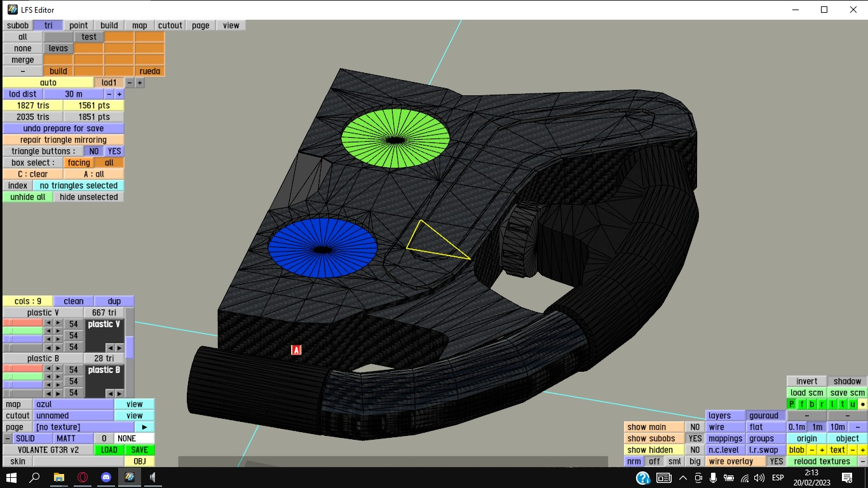
Task: Increase text size with plus button
Action: [863, 450]
